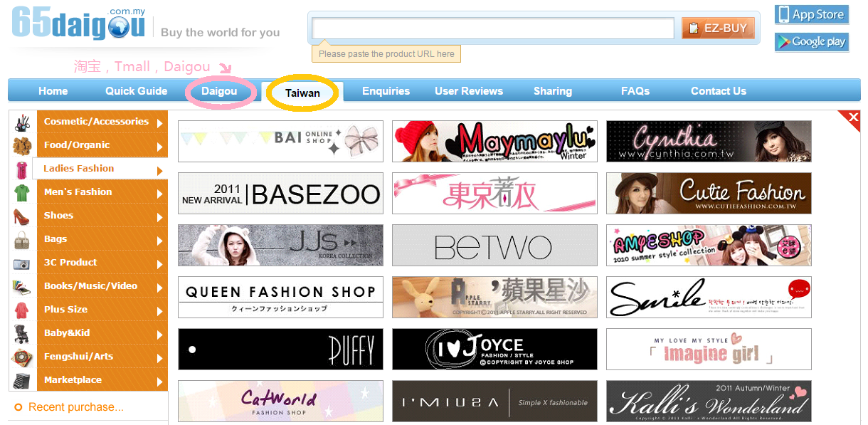868x425 pixels.
Task: Open the Cutie Fashion banner
Action: coord(709,193)
